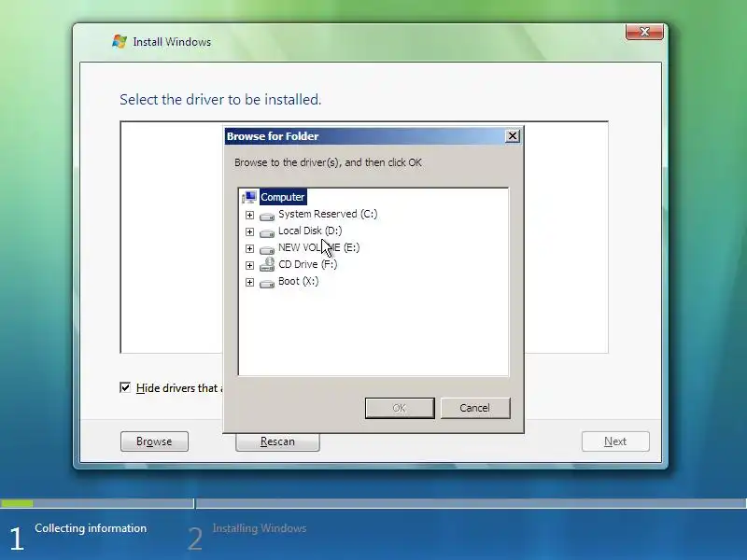This screenshot has width=747, height=560.
Task: Select CD Drive (F:) label
Action: [308, 264]
